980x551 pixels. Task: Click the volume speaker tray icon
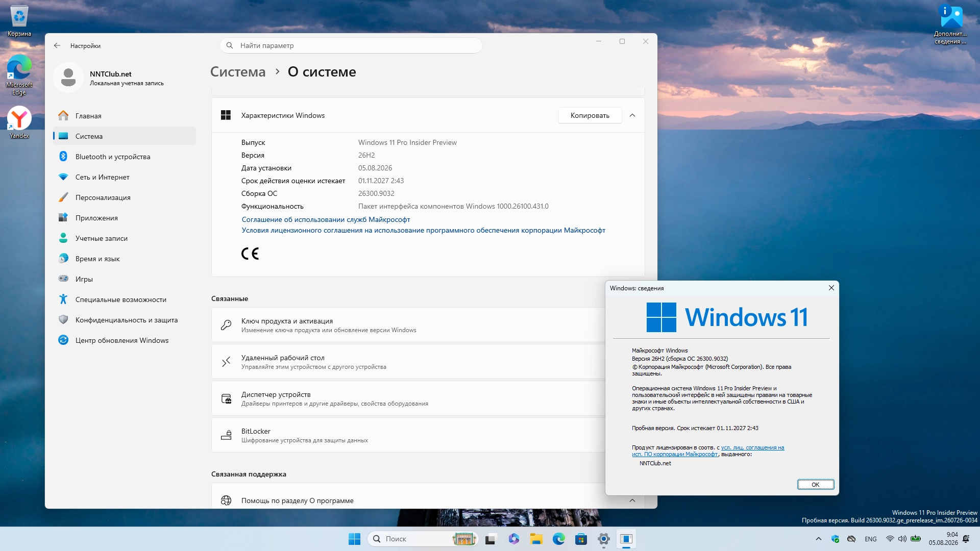pyautogui.click(x=902, y=539)
